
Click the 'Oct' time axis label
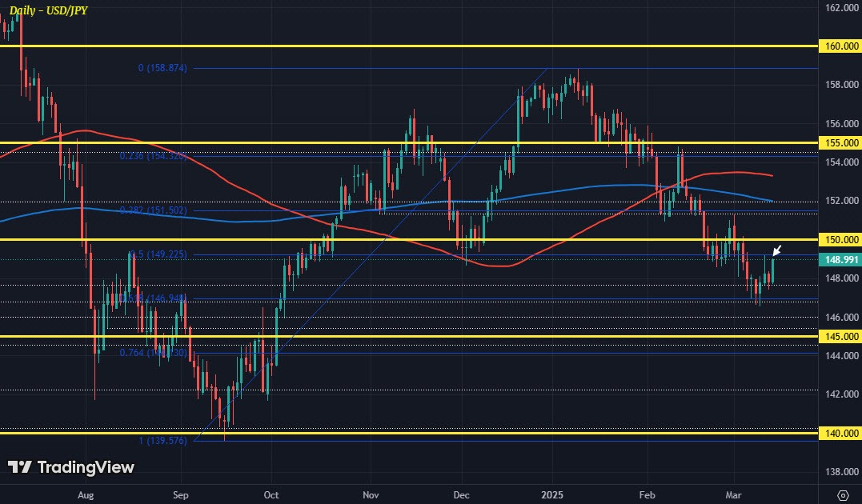point(272,495)
